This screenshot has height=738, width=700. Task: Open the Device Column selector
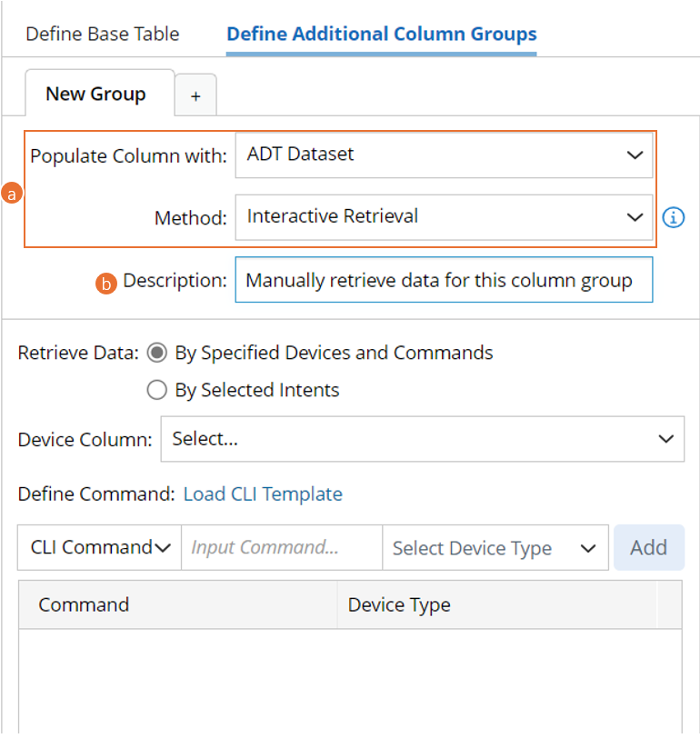pos(422,439)
